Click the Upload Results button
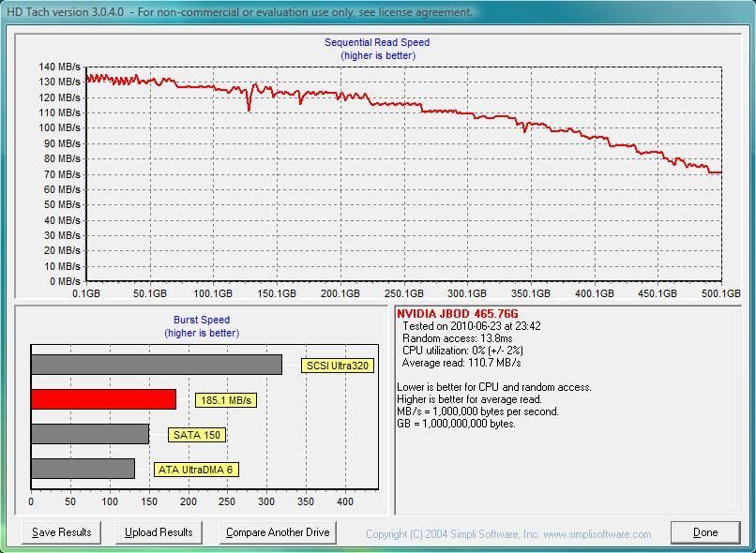This screenshot has height=553, width=756. (157, 531)
